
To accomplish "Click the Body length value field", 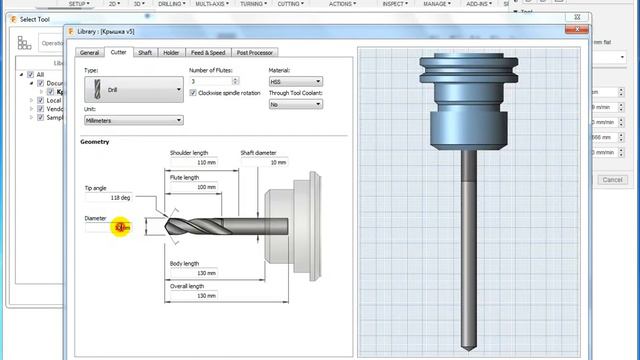I will coord(193,273).
